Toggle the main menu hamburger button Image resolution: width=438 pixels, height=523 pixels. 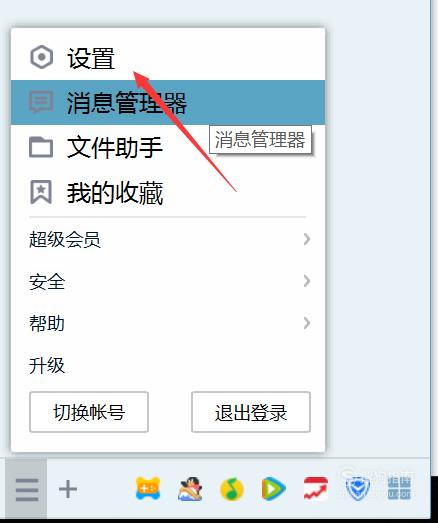click(26, 490)
